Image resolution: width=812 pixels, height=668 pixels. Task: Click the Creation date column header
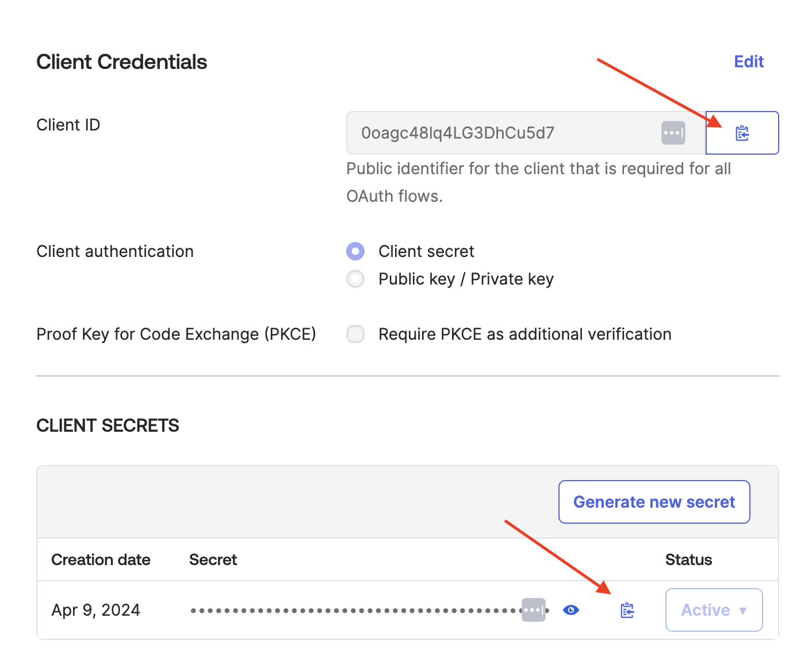click(x=101, y=559)
